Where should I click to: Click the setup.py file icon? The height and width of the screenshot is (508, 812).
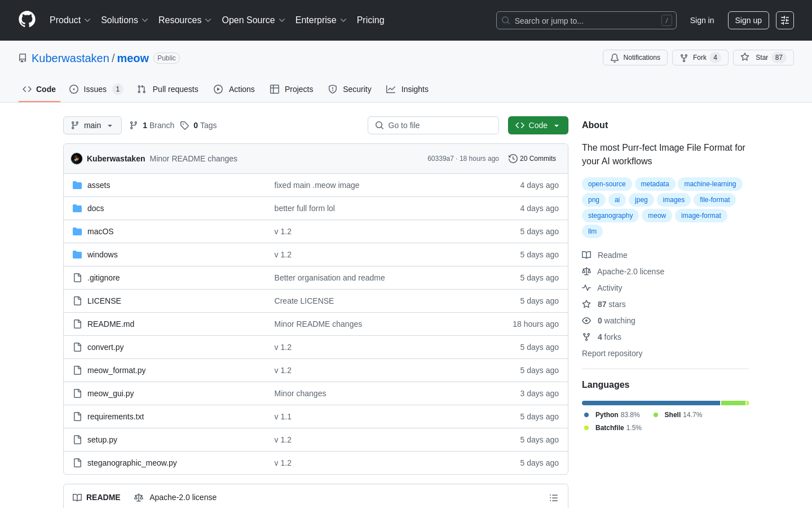(x=77, y=440)
